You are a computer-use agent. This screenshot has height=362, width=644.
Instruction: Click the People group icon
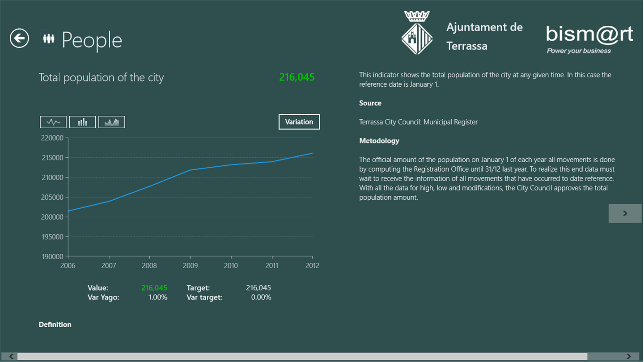(x=49, y=39)
